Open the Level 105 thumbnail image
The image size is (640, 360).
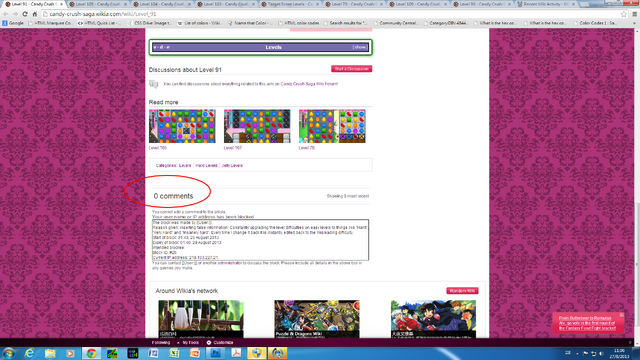(182, 126)
